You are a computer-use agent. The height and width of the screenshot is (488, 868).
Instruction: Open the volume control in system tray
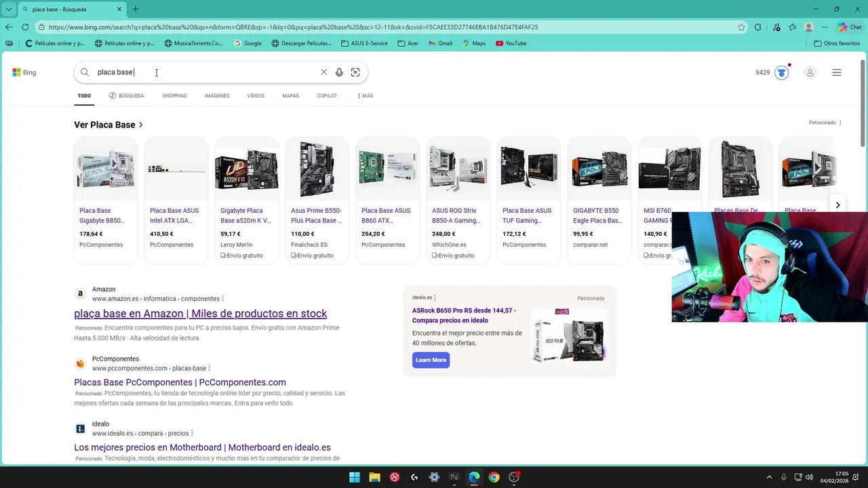(x=809, y=477)
